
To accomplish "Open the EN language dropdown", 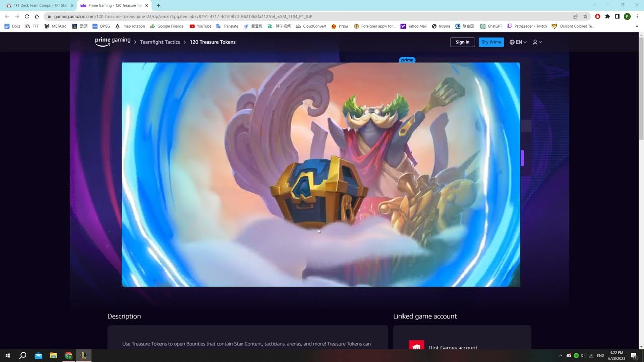I will pos(518,42).
